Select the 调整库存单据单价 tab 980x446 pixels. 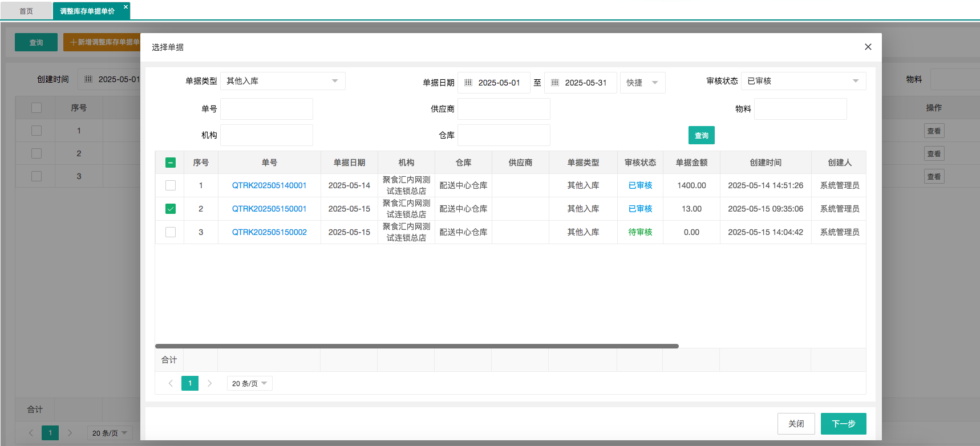coord(87,11)
